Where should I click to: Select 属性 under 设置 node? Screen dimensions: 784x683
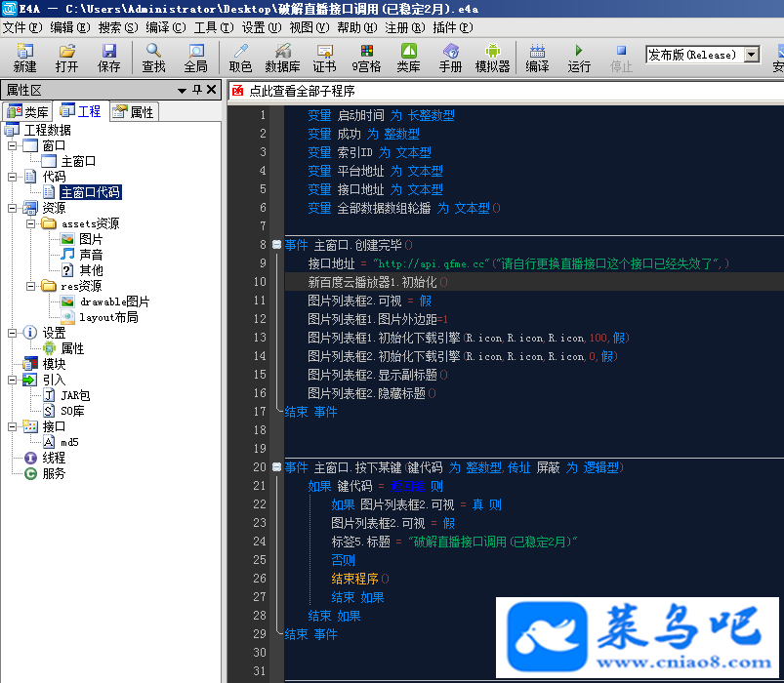[72, 348]
